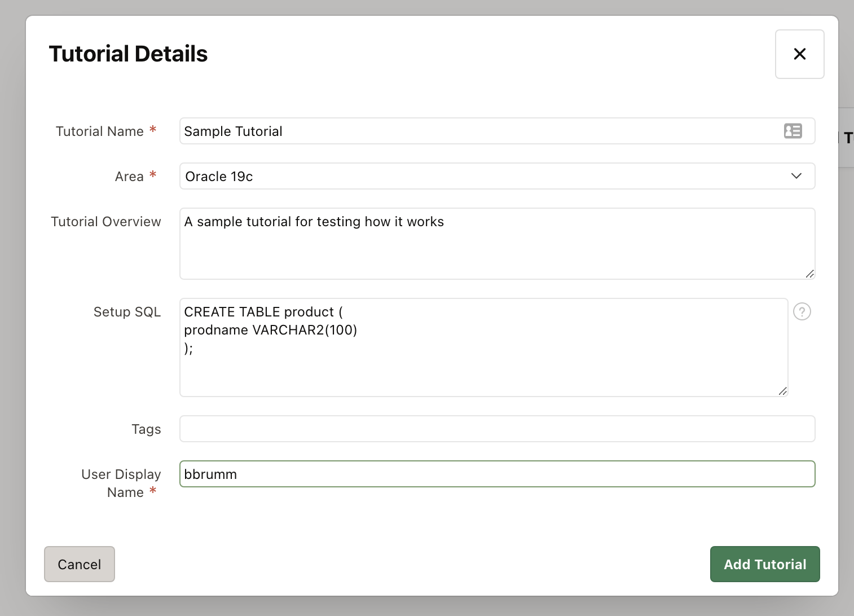Screen dimensions: 854x616
Task: Click the Tutorial Name label
Action: point(100,131)
